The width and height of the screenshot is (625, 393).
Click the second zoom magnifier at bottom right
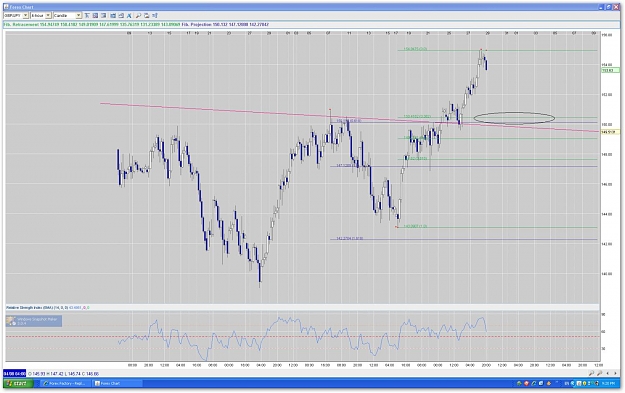[599, 373]
